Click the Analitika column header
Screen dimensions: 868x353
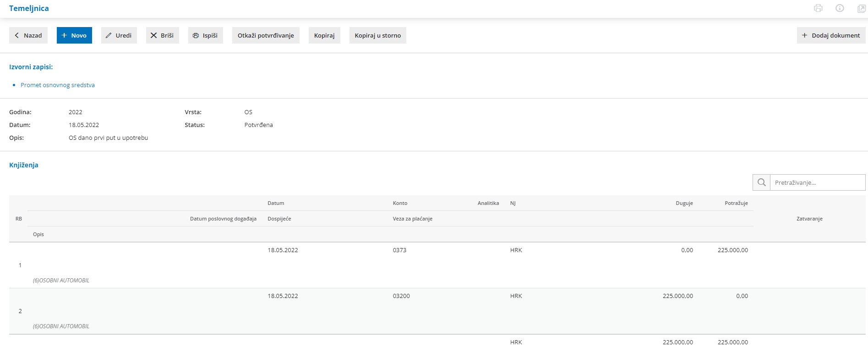(x=488, y=203)
